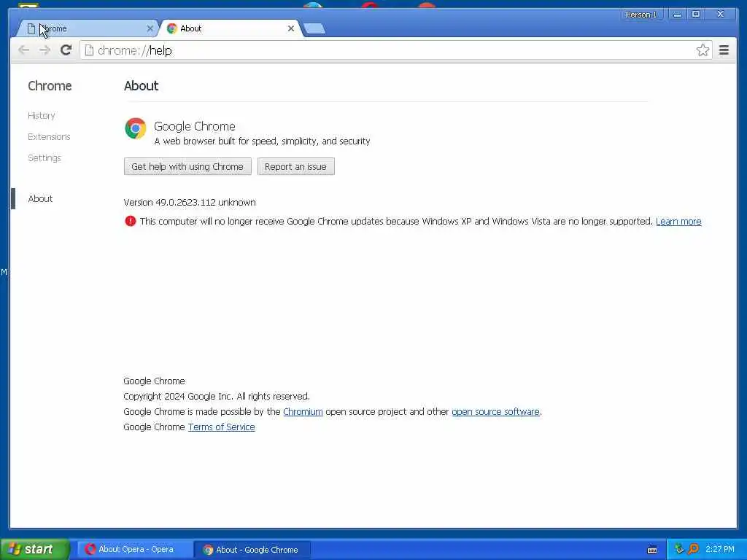Click About - Google Chrome taskbar item
The width and height of the screenshot is (747, 560).
pos(252,550)
